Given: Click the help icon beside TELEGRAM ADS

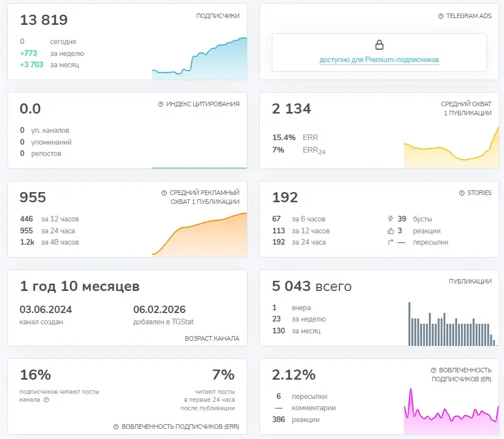Looking at the screenshot, I should [441, 16].
